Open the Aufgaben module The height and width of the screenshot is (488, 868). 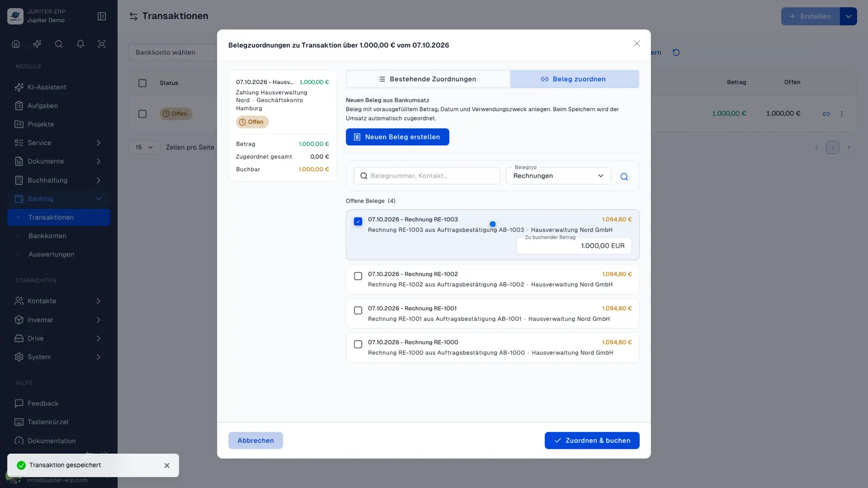pos(59,106)
